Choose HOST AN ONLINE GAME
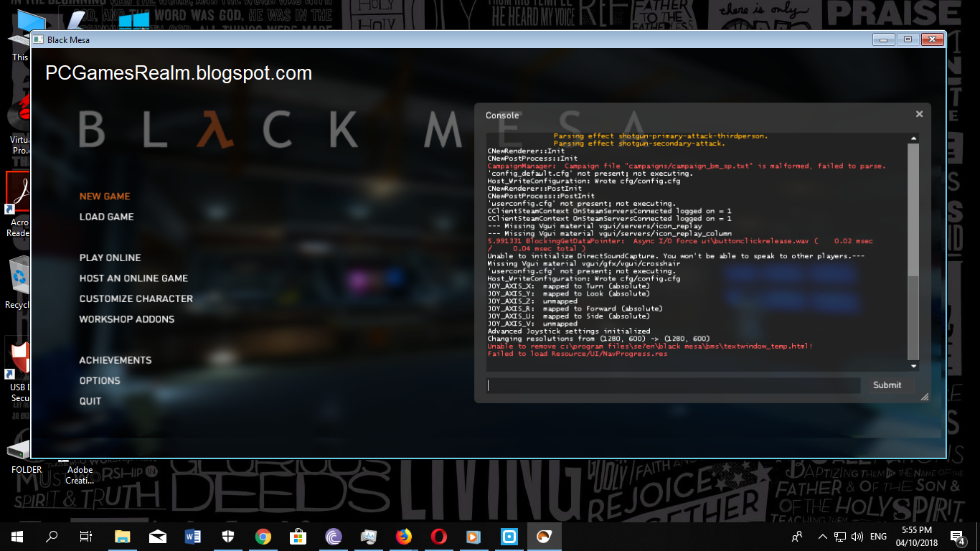This screenshot has width=980, height=551. 133,278
